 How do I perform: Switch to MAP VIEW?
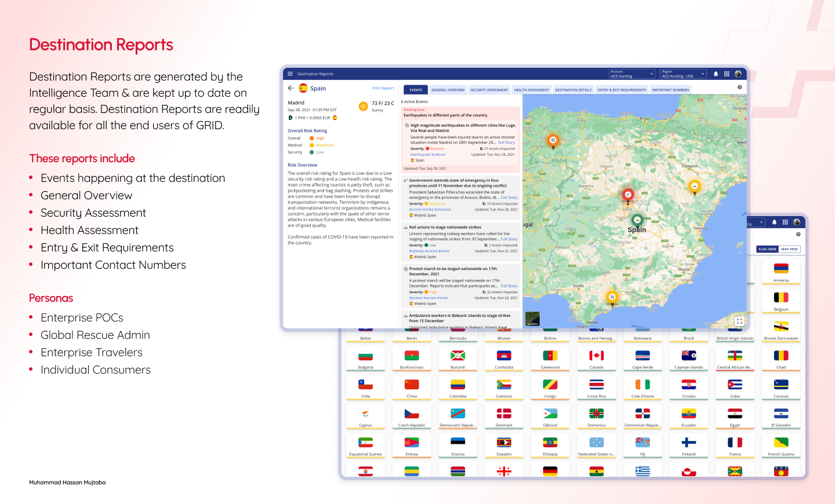tap(790, 249)
